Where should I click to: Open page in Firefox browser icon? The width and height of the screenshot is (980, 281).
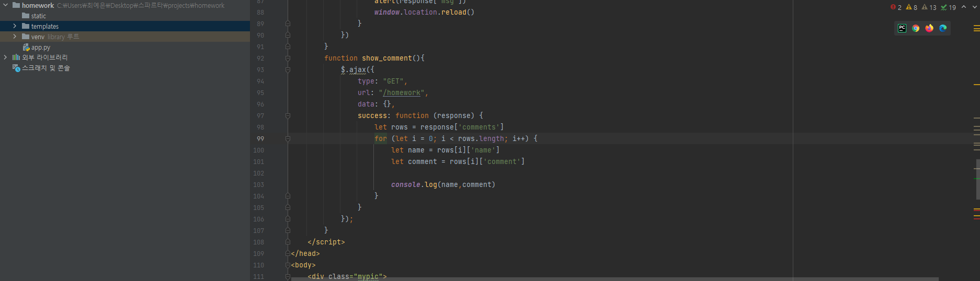coord(929,28)
